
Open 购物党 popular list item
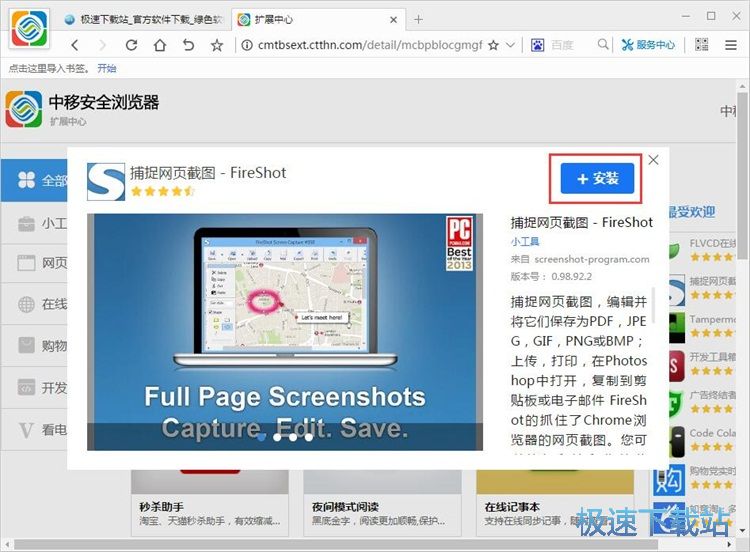point(695,478)
